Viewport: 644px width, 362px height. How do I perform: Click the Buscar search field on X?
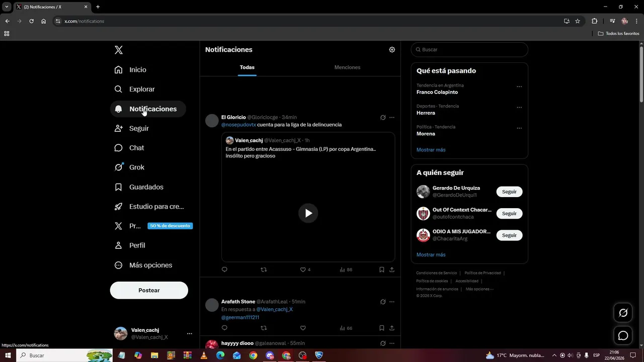point(469,50)
